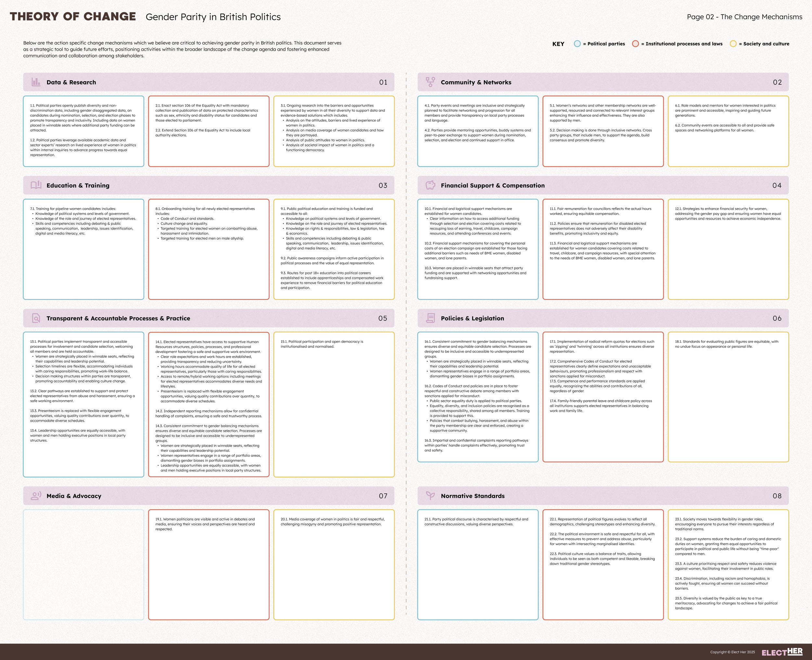This screenshot has width=812, height=660.
Task: Click the Theory of Change title
Action: pyautogui.click(x=73, y=17)
